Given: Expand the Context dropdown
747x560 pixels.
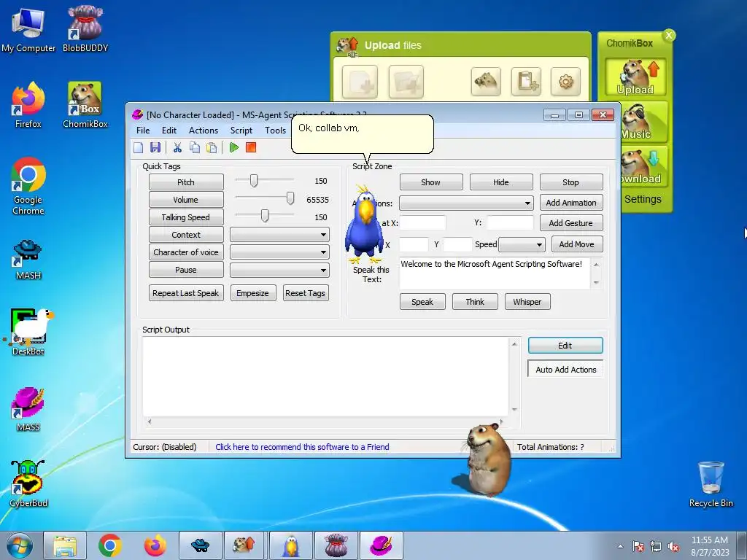Looking at the screenshot, I should (279, 235).
